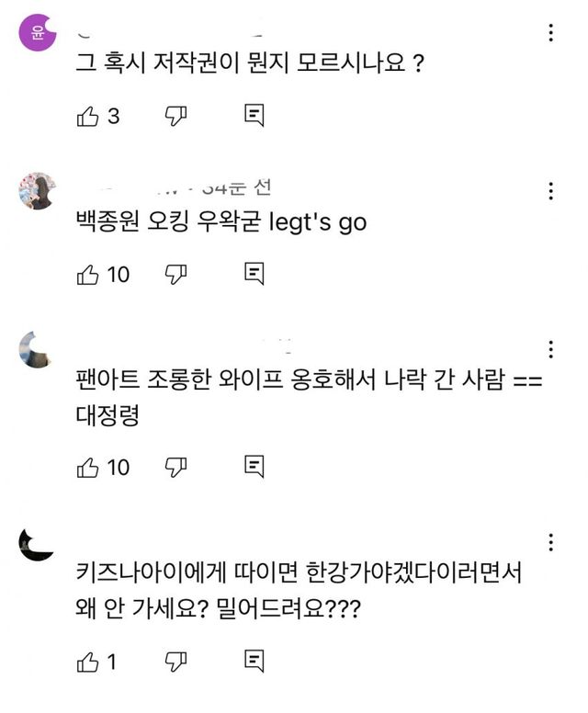Screen dimensions: 588x713
Task: Reply to the "legt's go" comment
Action: pos(255,274)
